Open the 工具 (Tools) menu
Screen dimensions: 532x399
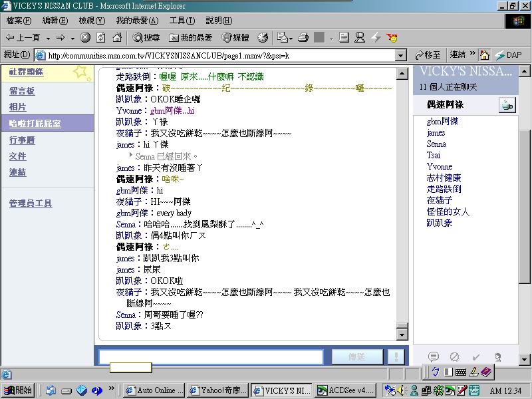(182, 21)
